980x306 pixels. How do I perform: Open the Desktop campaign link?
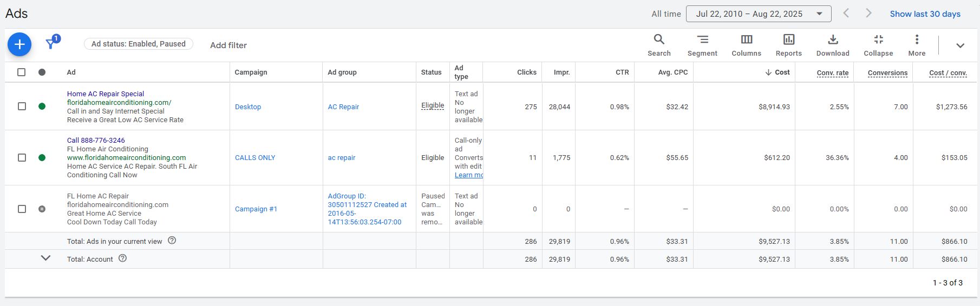(248, 107)
